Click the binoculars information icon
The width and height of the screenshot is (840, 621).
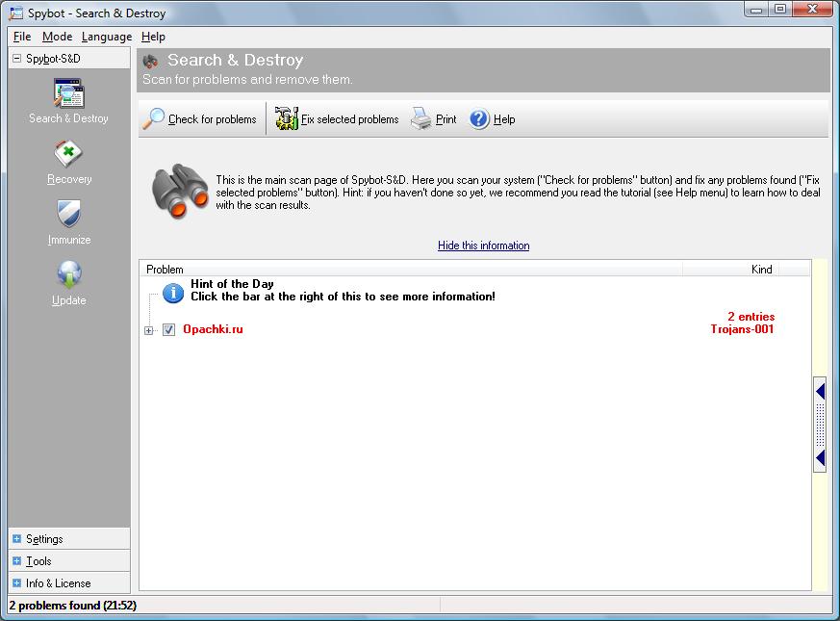tap(180, 191)
